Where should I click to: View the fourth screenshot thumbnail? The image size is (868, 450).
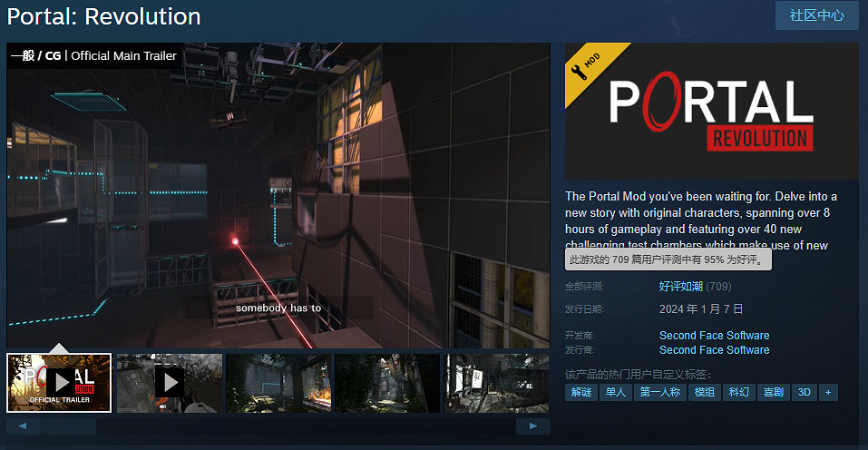click(x=387, y=382)
